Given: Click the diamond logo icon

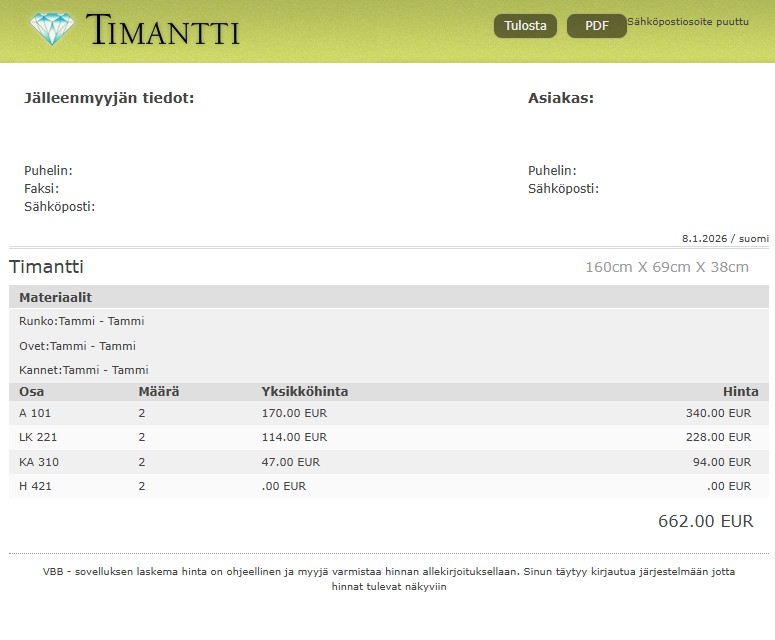Looking at the screenshot, I should click(x=51, y=29).
